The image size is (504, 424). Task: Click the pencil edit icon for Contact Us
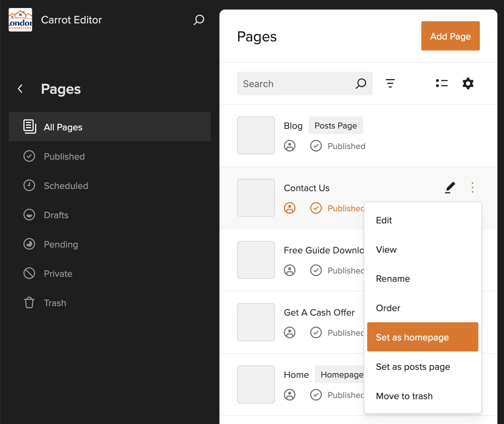point(450,187)
